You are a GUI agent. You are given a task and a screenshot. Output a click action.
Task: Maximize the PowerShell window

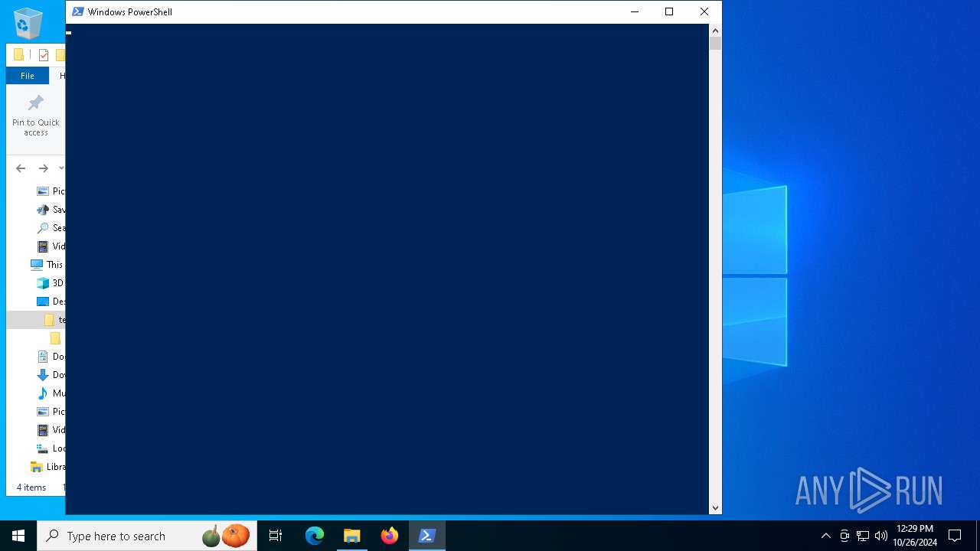[669, 11]
